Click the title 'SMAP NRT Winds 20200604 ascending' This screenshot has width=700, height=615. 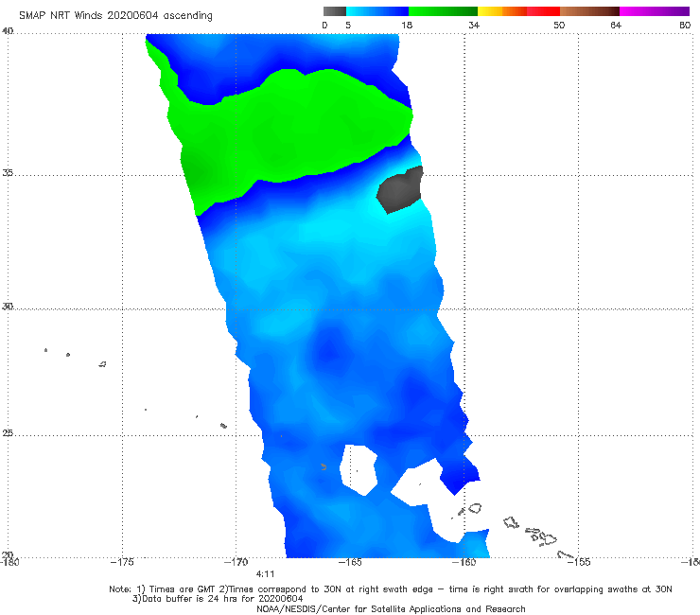[115, 16]
